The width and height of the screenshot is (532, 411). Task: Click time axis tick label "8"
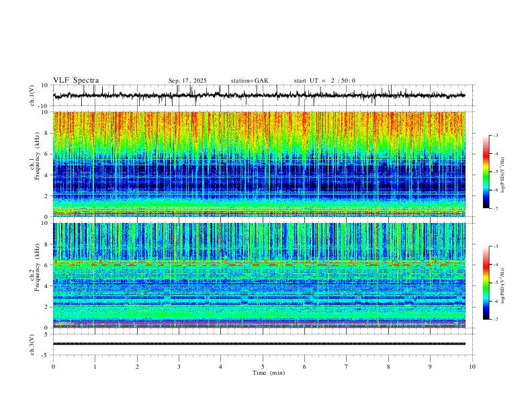[388, 367]
